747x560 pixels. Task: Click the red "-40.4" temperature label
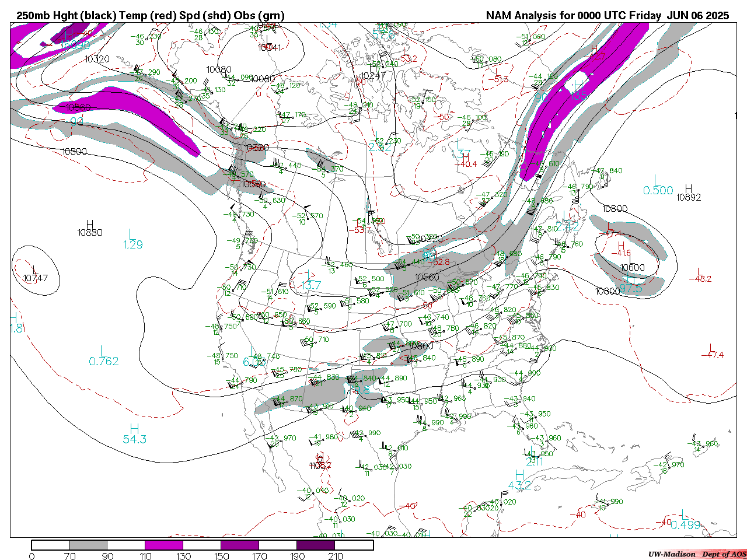(x=466, y=164)
